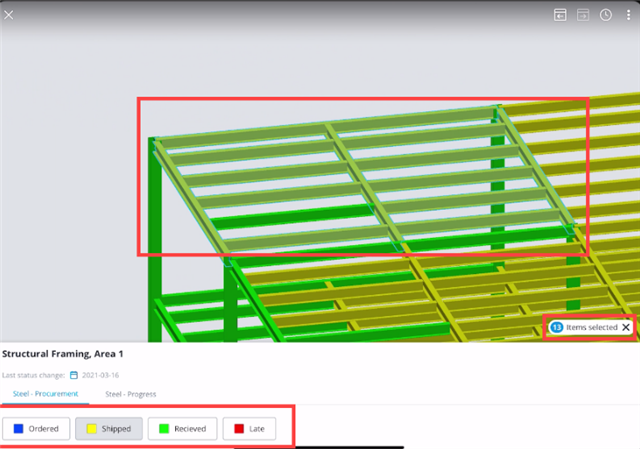Switch to the Steel - Progress tab

pos(131,394)
